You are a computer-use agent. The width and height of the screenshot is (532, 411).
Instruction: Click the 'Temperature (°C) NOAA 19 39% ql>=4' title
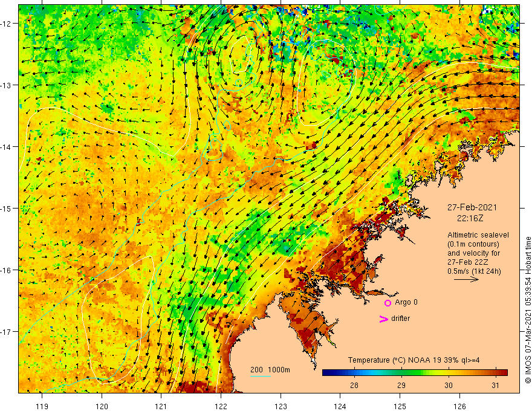tap(414, 360)
